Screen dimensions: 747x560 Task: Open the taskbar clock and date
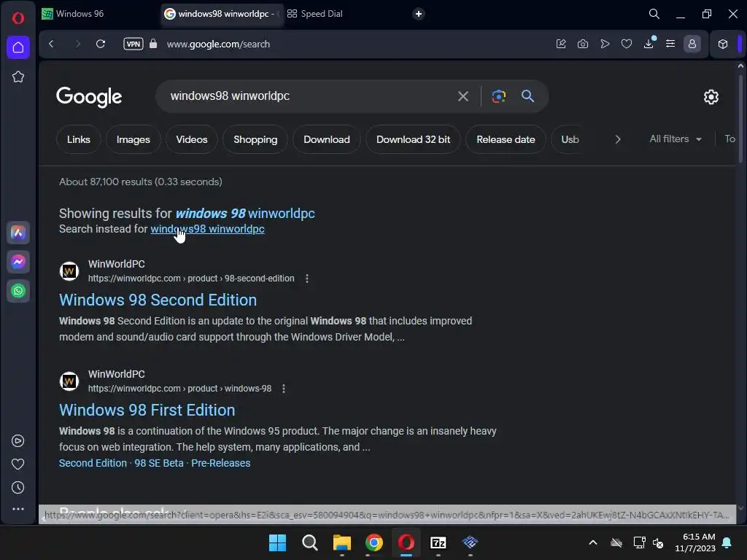695,542
